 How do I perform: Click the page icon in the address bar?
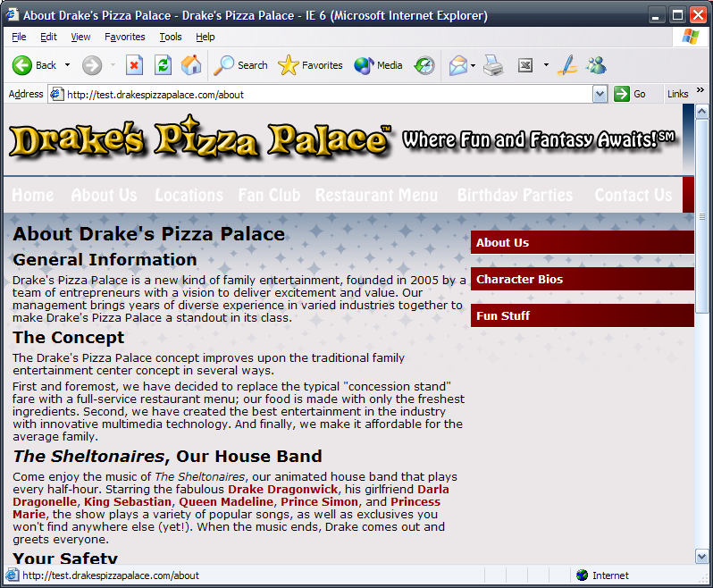(56, 94)
